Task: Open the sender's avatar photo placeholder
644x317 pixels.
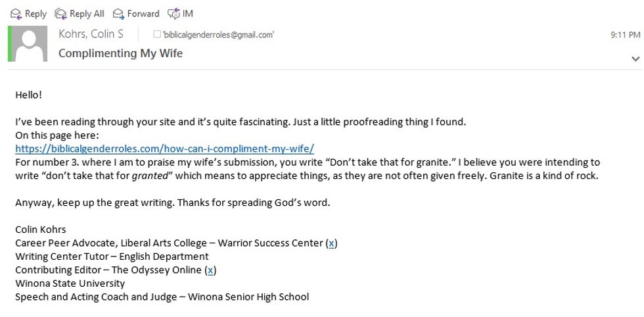Action: [30, 44]
